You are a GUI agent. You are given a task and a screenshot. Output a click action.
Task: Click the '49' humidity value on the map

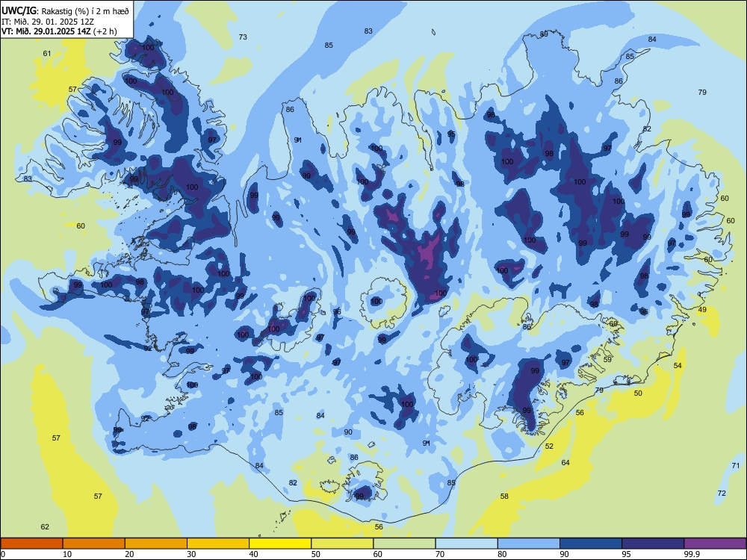(x=702, y=310)
